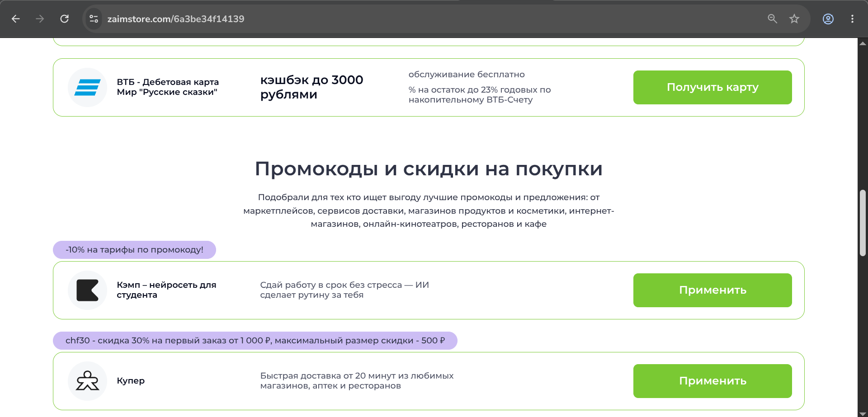This screenshot has width=868, height=417.
Task: Click the chf30 discount badge
Action: coord(255,341)
